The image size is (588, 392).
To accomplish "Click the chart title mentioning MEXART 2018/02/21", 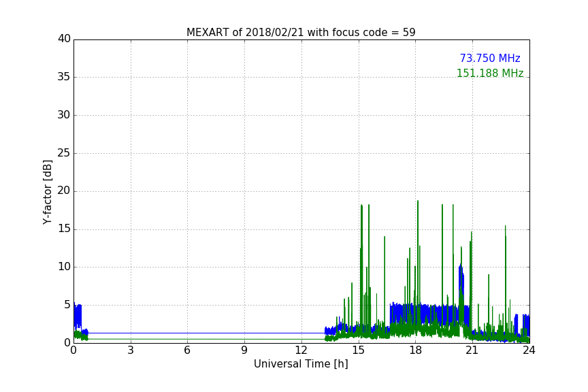I will [x=301, y=32].
